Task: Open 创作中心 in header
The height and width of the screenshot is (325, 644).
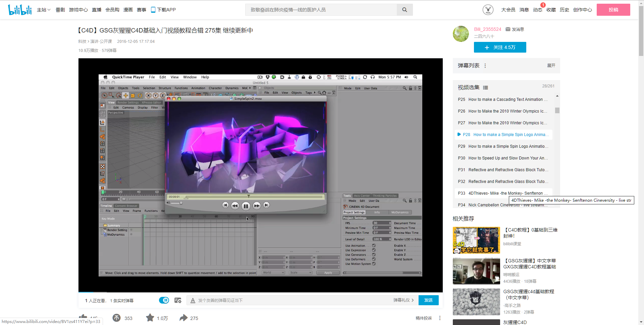Action: tap(583, 10)
